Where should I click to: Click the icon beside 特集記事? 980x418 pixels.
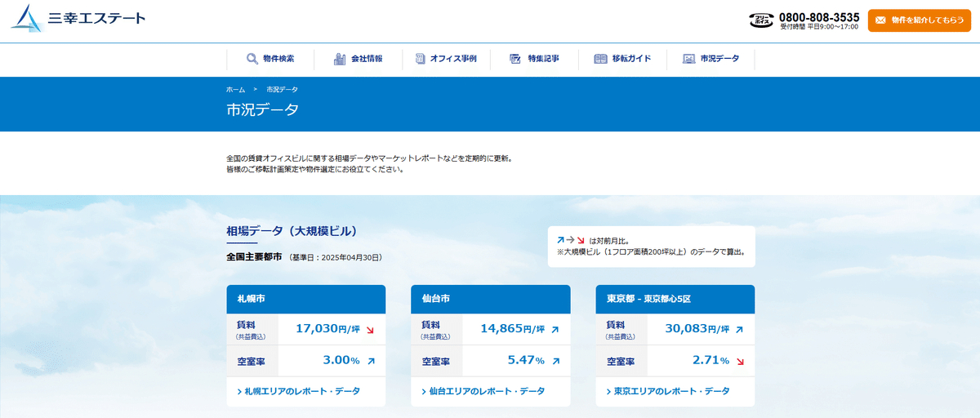pyautogui.click(x=515, y=59)
